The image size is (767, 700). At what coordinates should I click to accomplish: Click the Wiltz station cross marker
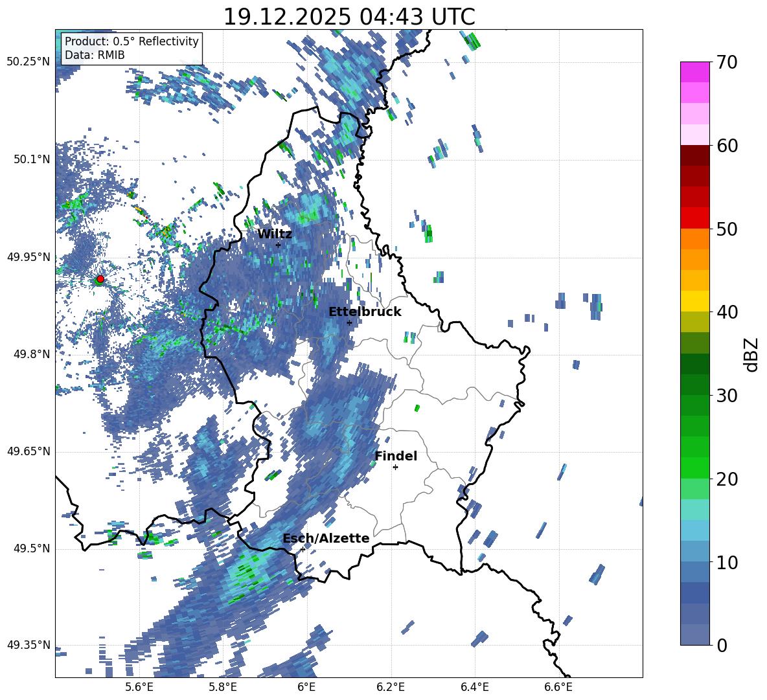click(278, 245)
